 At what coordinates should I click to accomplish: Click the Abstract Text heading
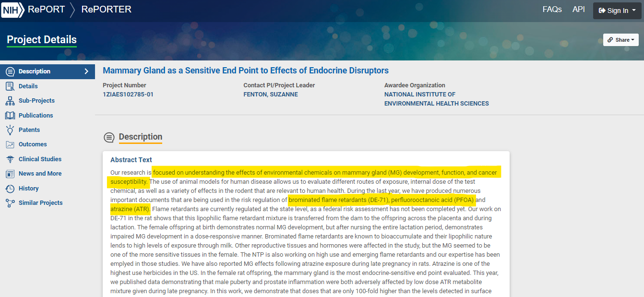(131, 160)
